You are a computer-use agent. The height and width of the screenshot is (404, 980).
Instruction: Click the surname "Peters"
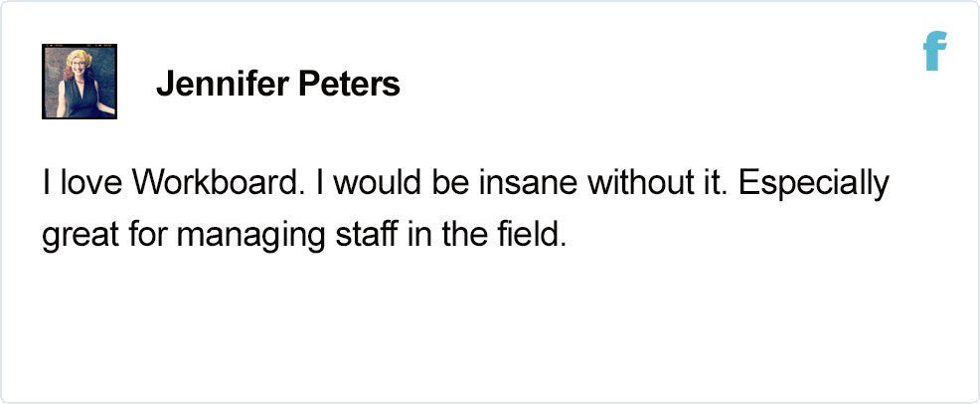pyautogui.click(x=350, y=84)
